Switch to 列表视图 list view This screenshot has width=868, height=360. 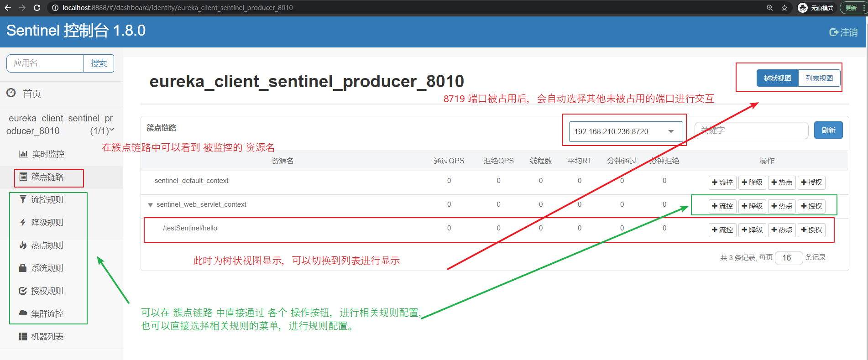[819, 78]
